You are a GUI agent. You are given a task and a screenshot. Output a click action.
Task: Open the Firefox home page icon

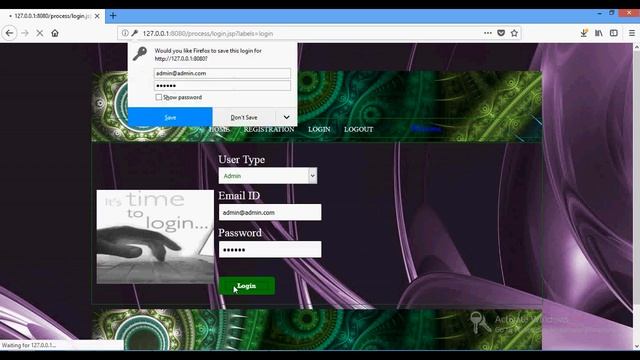55,33
